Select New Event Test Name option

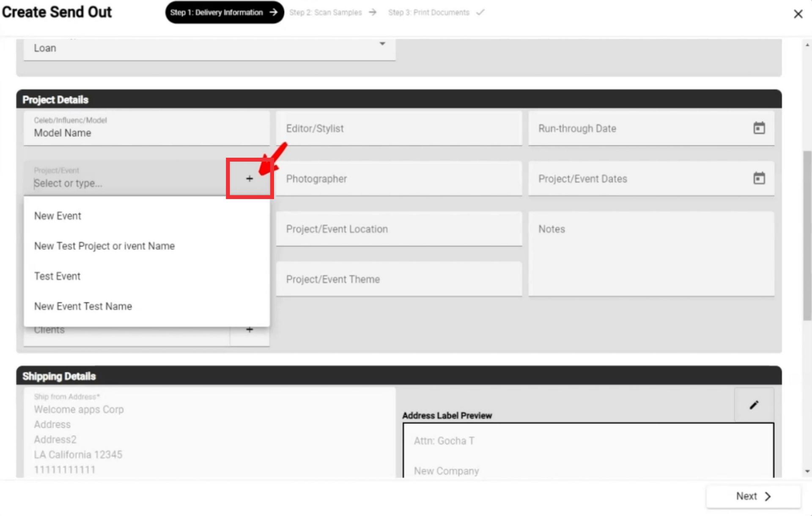[147, 306]
